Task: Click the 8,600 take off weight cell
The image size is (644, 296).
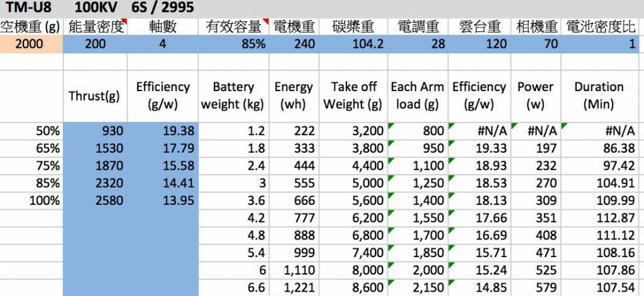Action: click(x=352, y=288)
